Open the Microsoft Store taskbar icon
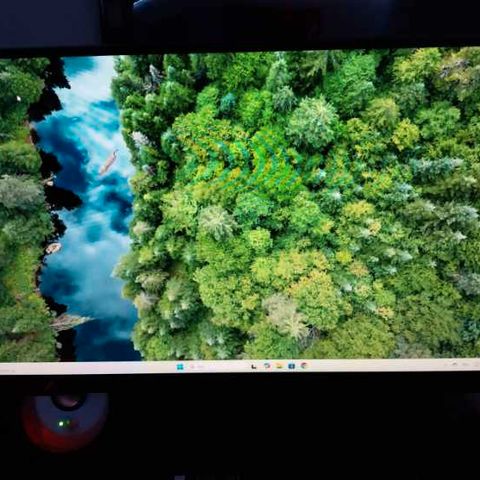480x480 pixels. click(x=292, y=366)
